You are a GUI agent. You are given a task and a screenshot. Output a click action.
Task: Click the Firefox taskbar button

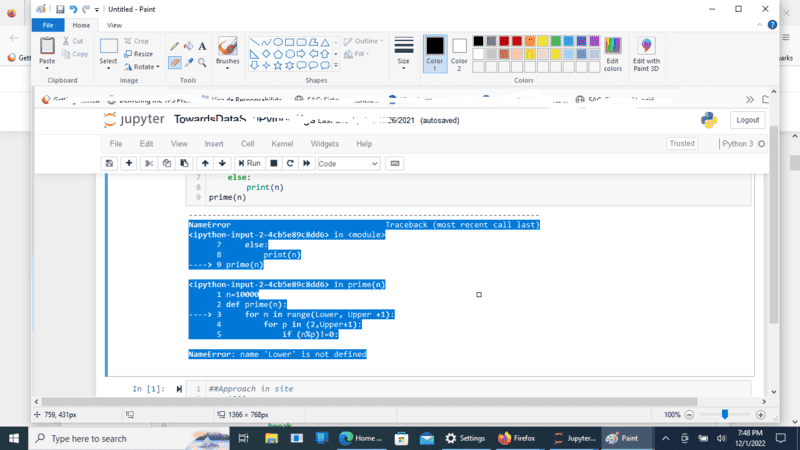click(x=518, y=438)
